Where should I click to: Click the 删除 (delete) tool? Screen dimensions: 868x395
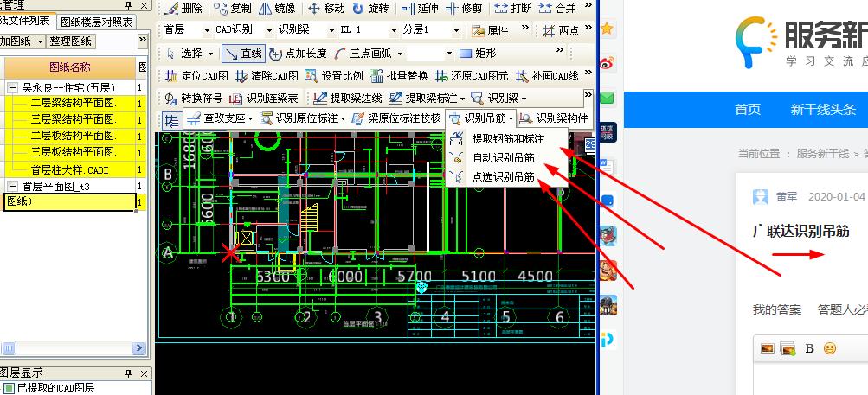[x=184, y=9]
